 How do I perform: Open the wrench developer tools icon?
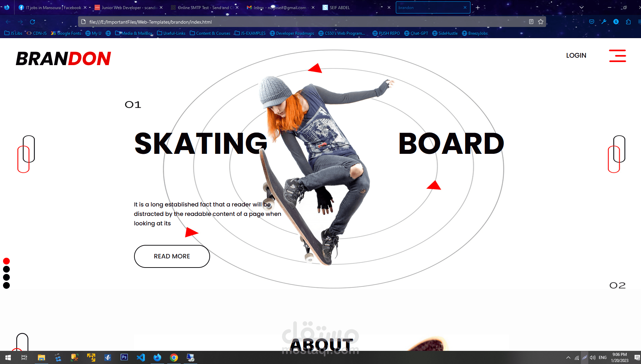(x=604, y=22)
